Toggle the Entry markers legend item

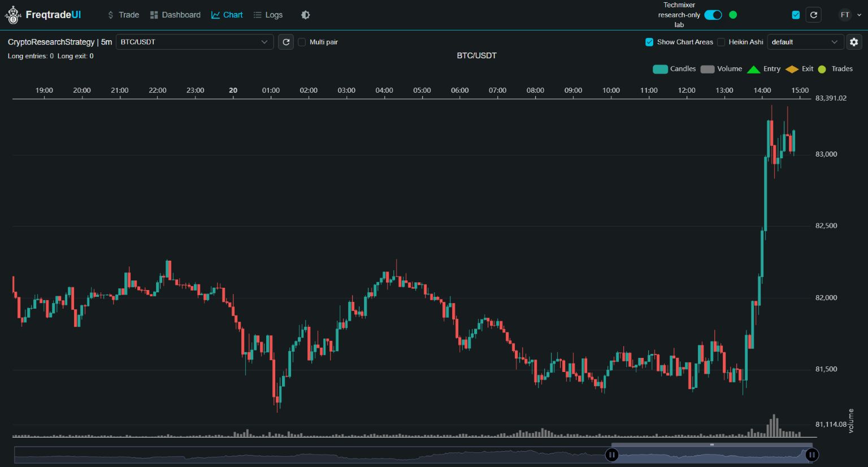(763, 69)
